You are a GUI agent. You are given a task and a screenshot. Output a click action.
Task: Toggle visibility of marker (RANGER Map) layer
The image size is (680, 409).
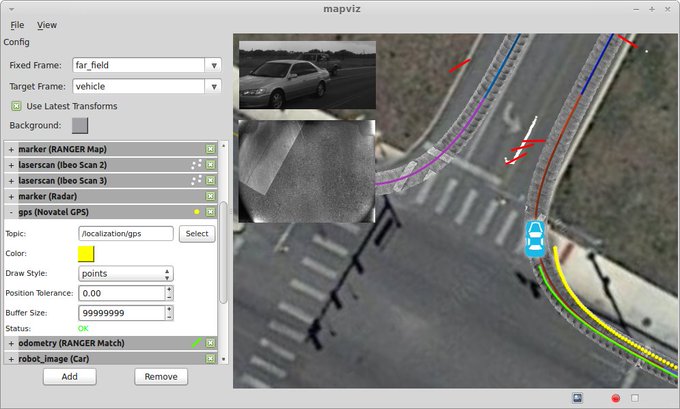pos(210,149)
